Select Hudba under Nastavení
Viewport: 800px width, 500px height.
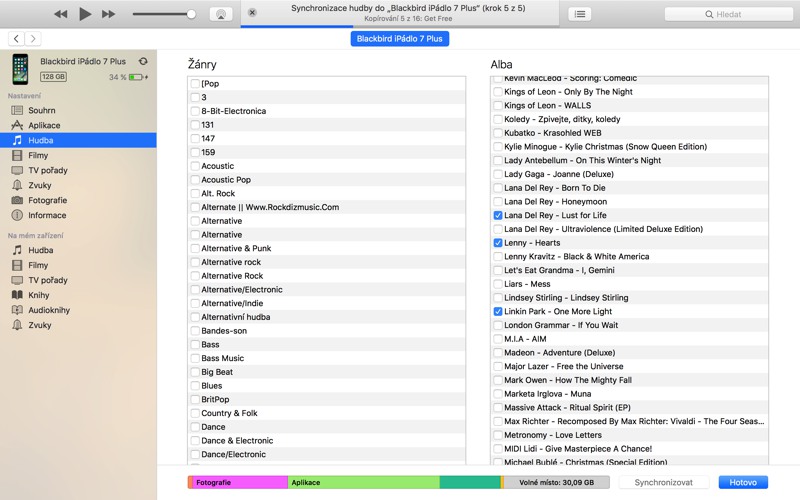78,140
